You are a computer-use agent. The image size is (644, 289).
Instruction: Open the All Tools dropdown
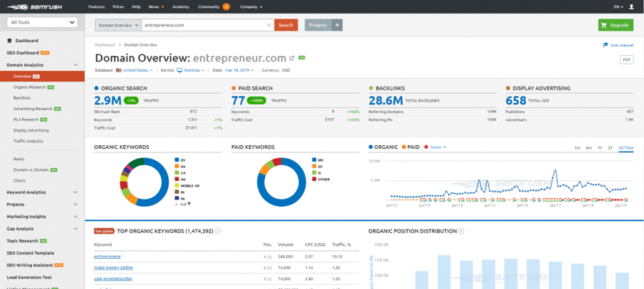click(42, 23)
